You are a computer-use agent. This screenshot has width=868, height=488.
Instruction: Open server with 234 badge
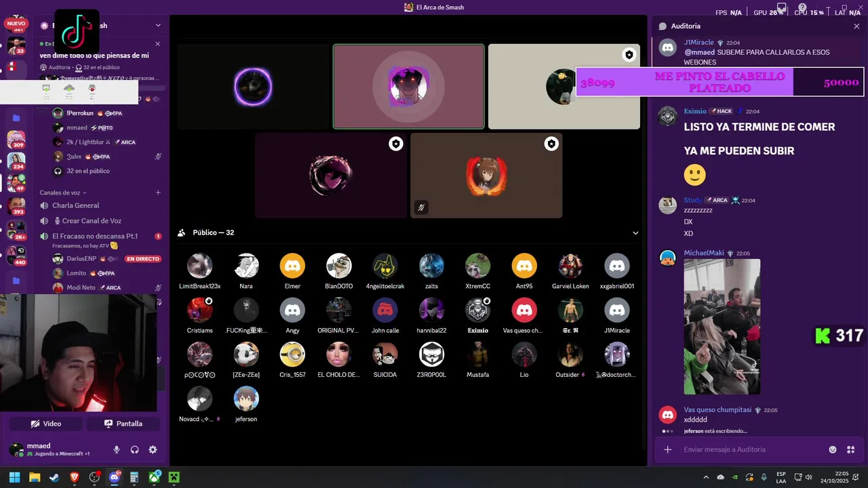(x=16, y=161)
